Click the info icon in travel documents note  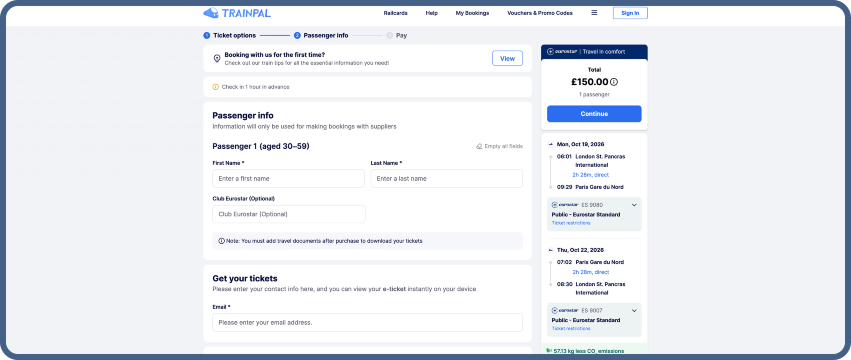pos(221,241)
